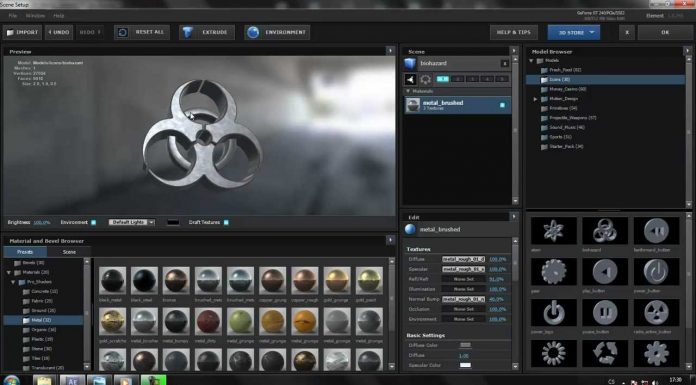Choose the black_metal material preset sphere

click(112, 280)
